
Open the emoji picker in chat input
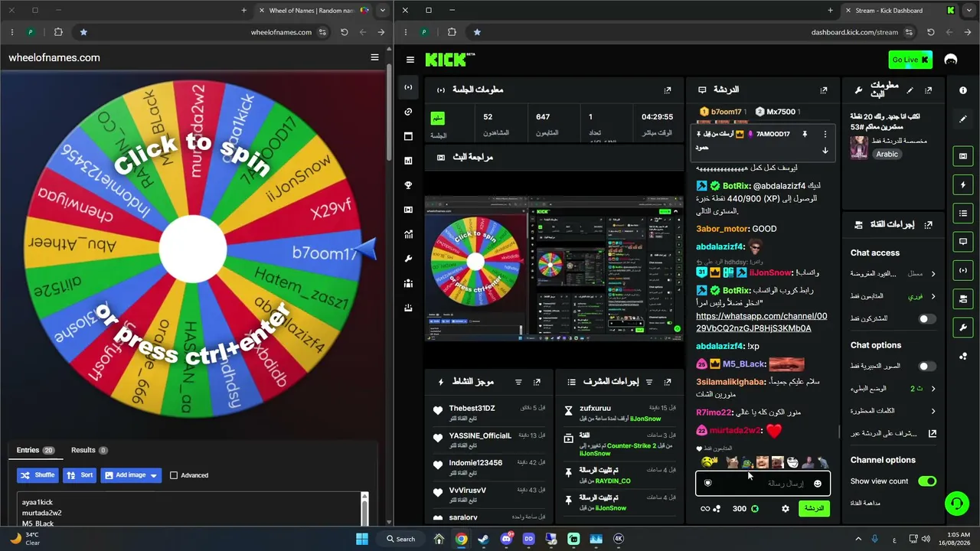tap(818, 484)
